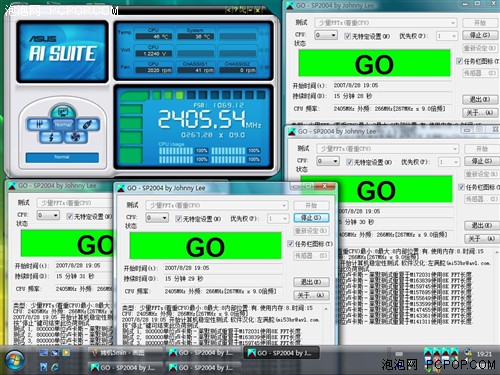Click the 1.2240 V CPU voltage reading
This screenshot has width=500, height=375.
(x=154, y=54)
